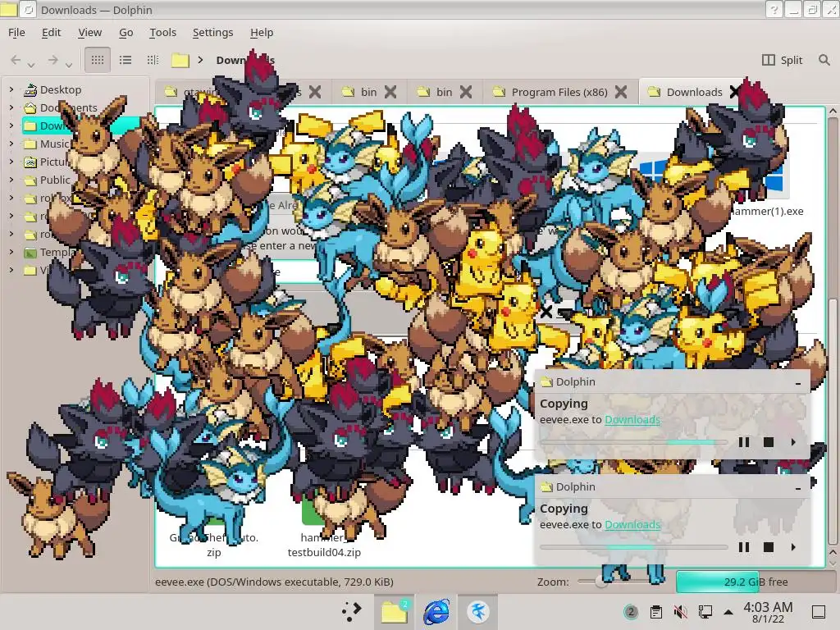The image size is (840, 630).
Task: Open the File menu
Action: pyautogui.click(x=16, y=33)
